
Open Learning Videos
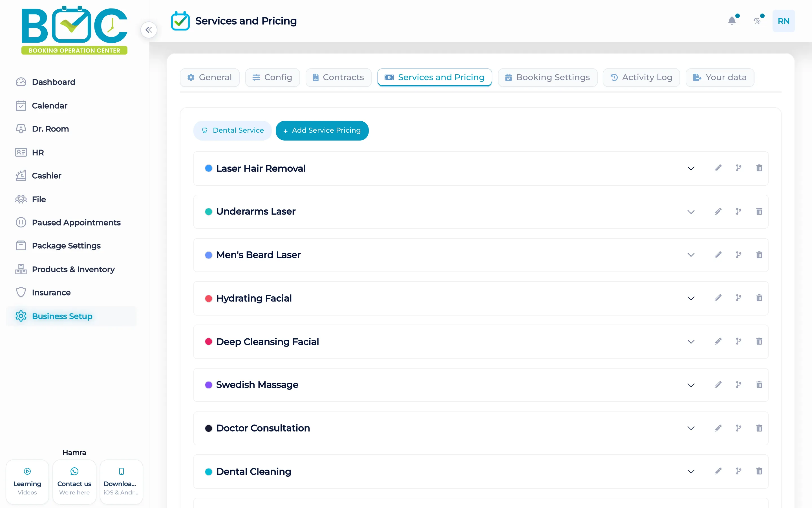pyautogui.click(x=27, y=482)
